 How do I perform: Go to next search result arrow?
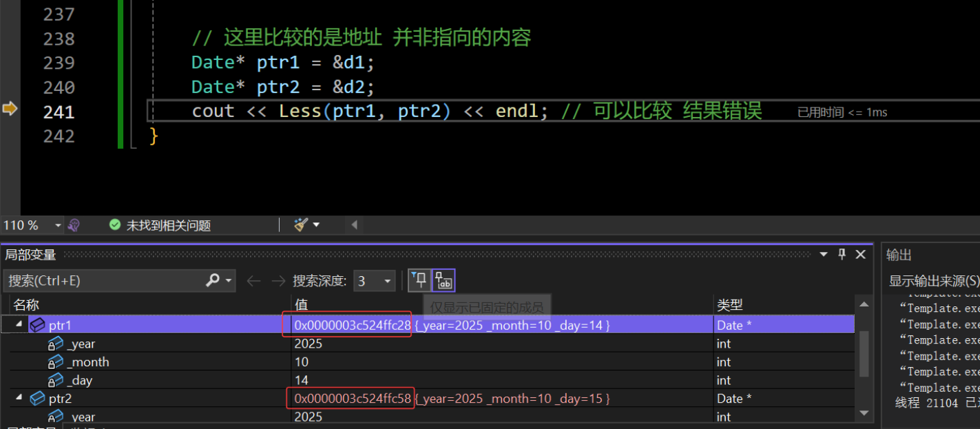(x=278, y=281)
